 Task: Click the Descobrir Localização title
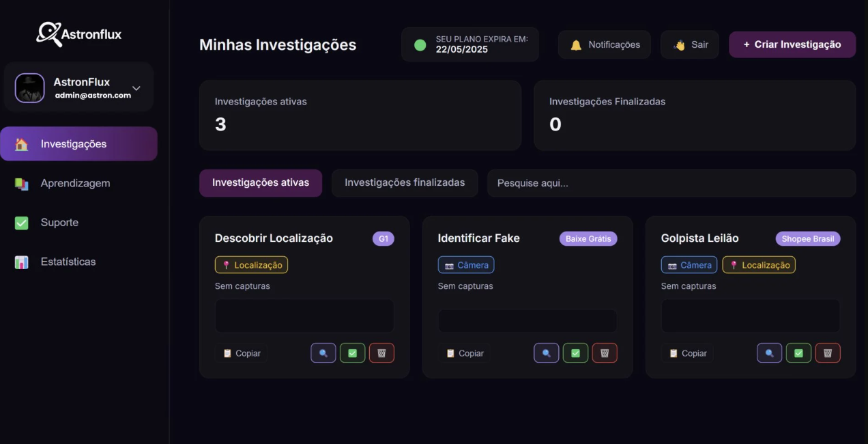(x=274, y=238)
